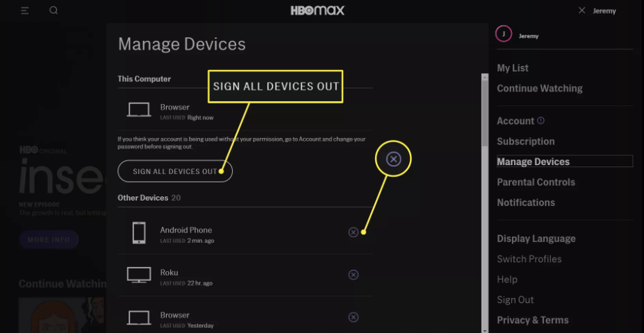The height and width of the screenshot is (333, 644).
Task: Select Manage Devices in the sidebar
Action: click(565, 161)
